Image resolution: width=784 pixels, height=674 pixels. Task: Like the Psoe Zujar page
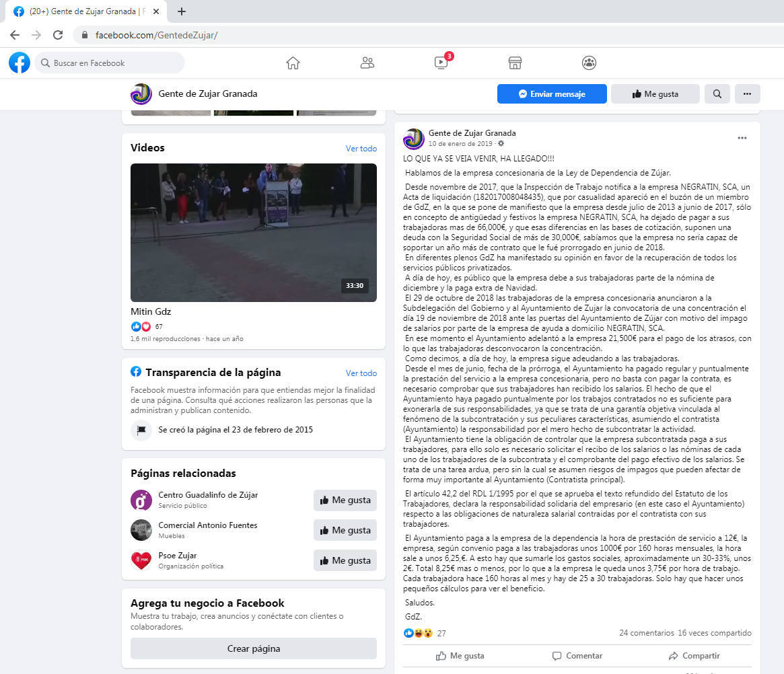(x=345, y=560)
